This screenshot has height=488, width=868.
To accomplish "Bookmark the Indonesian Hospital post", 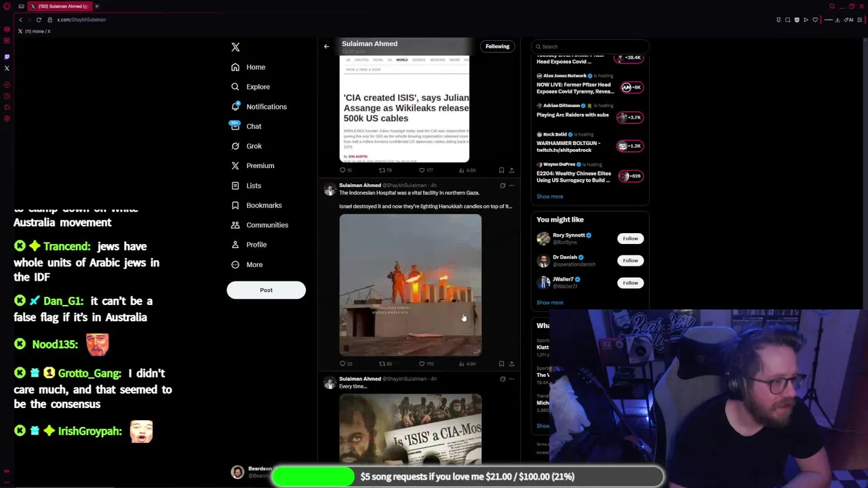I will click(501, 364).
